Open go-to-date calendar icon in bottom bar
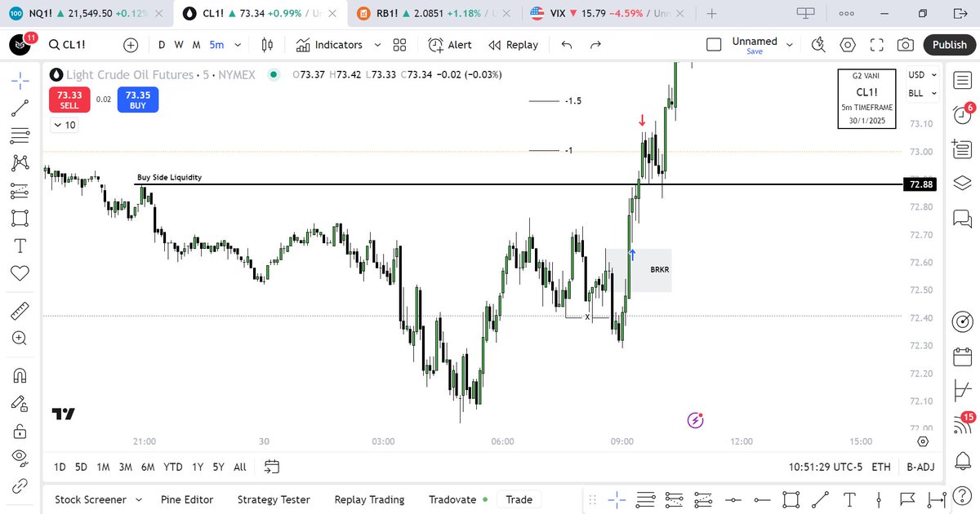 coord(272,467)
